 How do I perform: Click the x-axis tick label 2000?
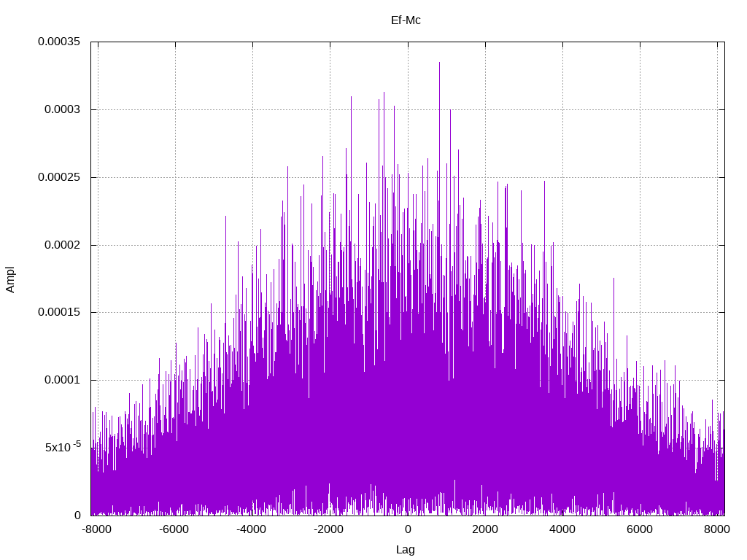[485, 529]
